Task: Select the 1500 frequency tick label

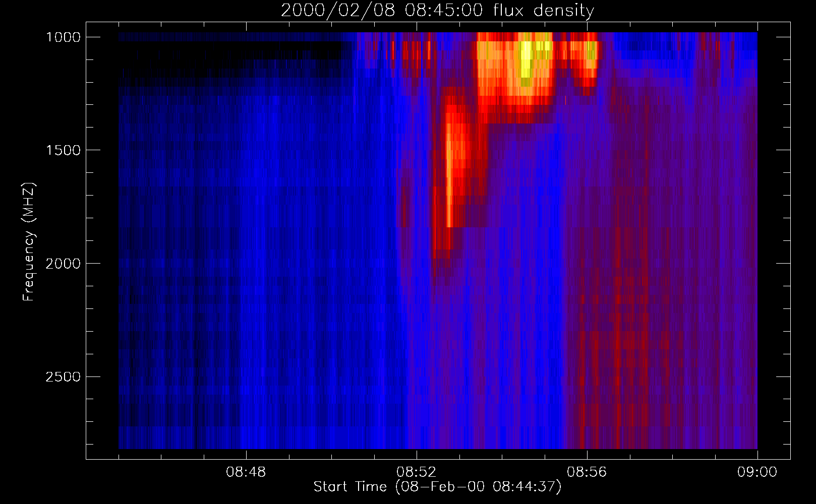Action: click(63, 151)
